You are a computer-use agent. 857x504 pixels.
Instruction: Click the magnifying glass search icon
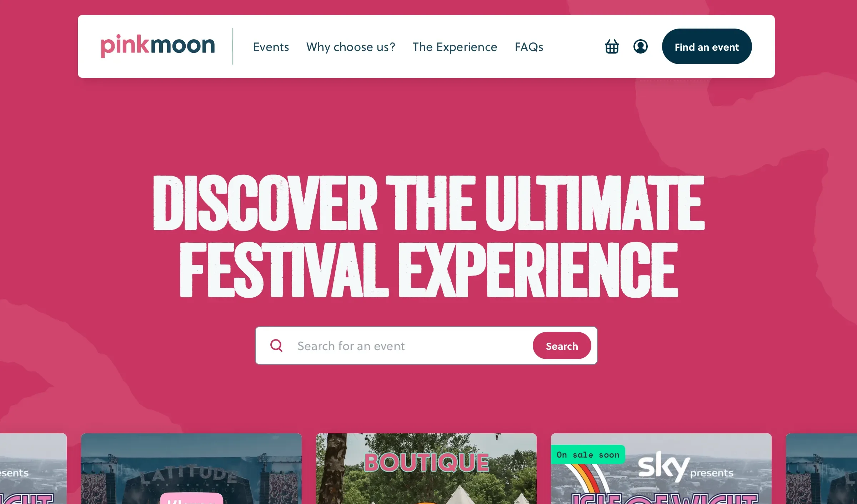coord(276,346)
